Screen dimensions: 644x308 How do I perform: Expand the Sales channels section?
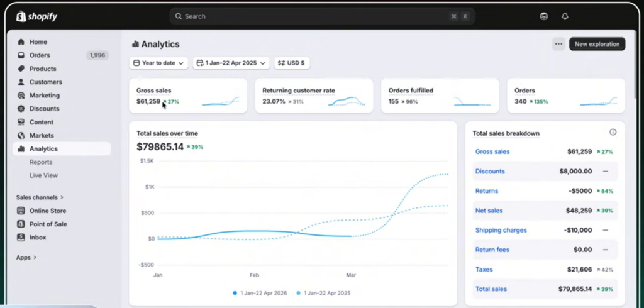(x=40, y=197)
